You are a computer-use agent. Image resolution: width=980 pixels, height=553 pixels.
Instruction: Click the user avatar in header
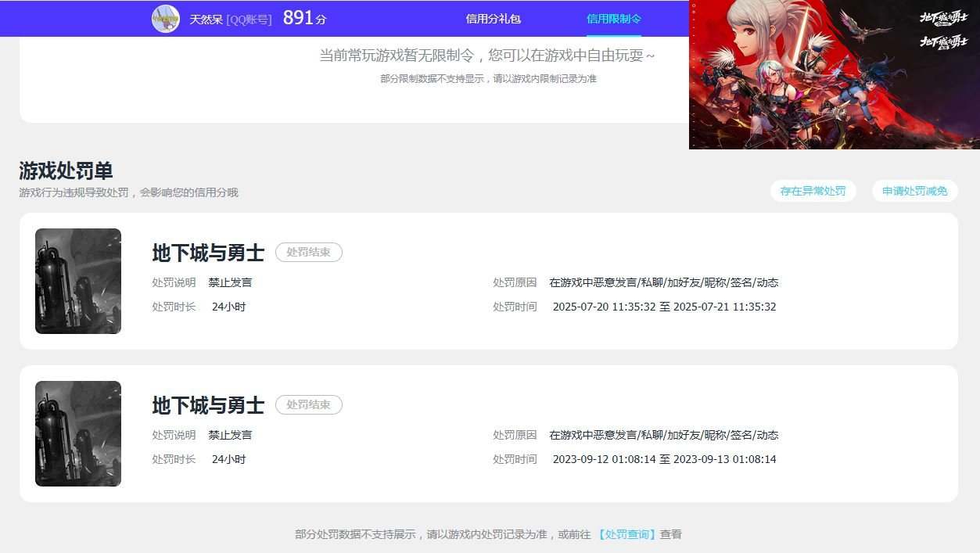pos(166,18)
